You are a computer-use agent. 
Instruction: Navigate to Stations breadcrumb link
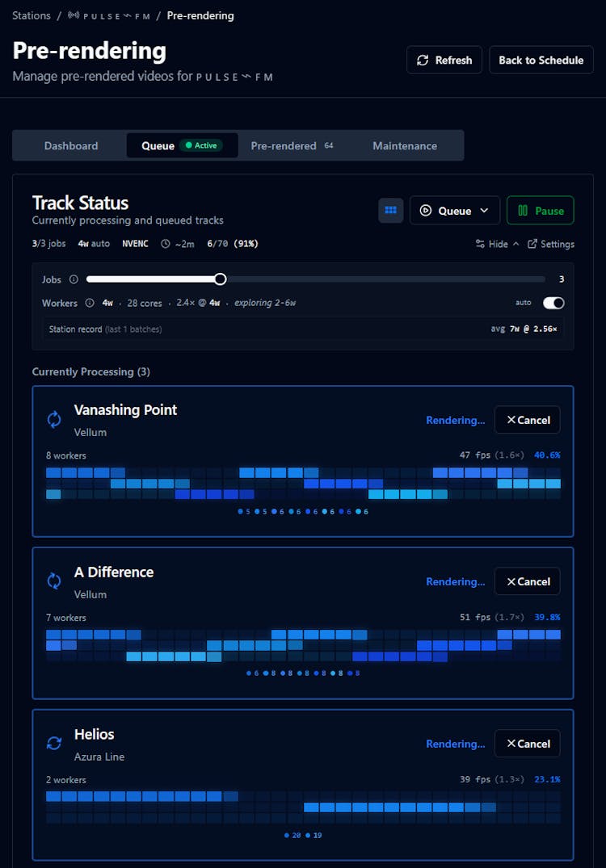point(31,15)
